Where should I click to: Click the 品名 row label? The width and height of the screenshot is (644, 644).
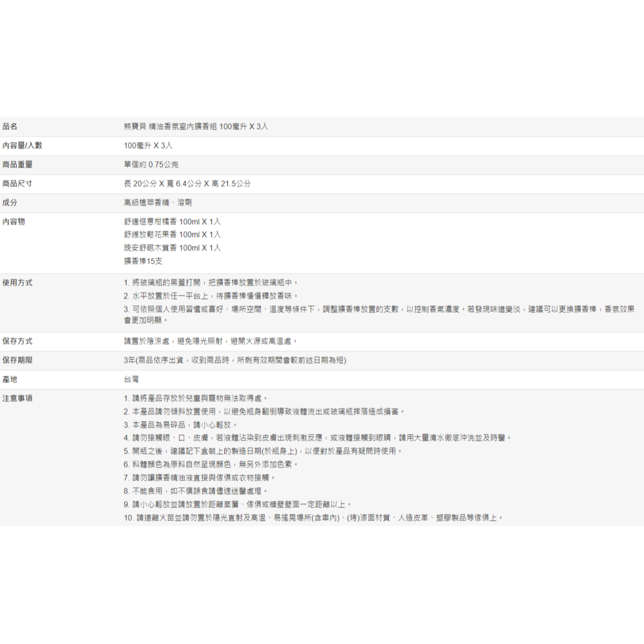(10, 127)
